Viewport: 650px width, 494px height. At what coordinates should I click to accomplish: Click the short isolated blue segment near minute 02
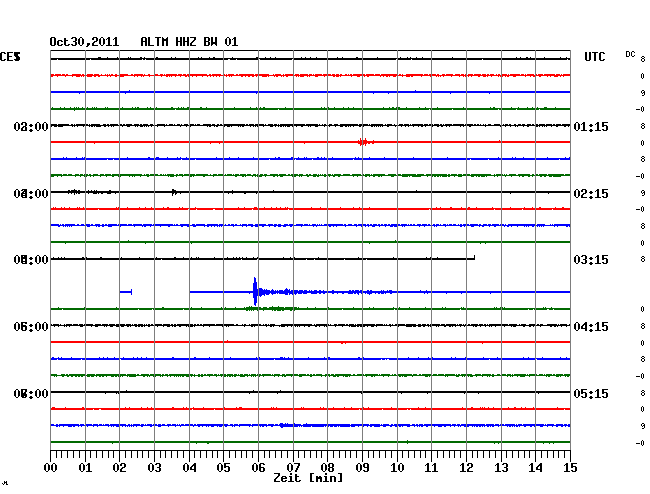(x=126, y=292)
